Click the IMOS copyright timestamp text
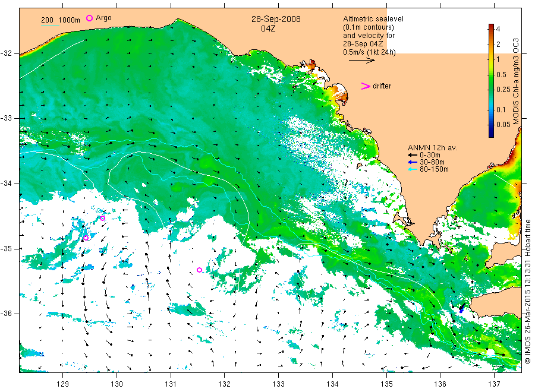The image size is (535, 392). point(528,292)
